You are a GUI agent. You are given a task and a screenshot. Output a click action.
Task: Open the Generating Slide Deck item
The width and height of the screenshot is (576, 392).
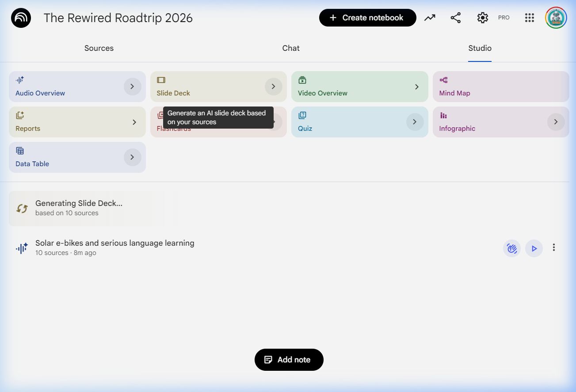79,208
